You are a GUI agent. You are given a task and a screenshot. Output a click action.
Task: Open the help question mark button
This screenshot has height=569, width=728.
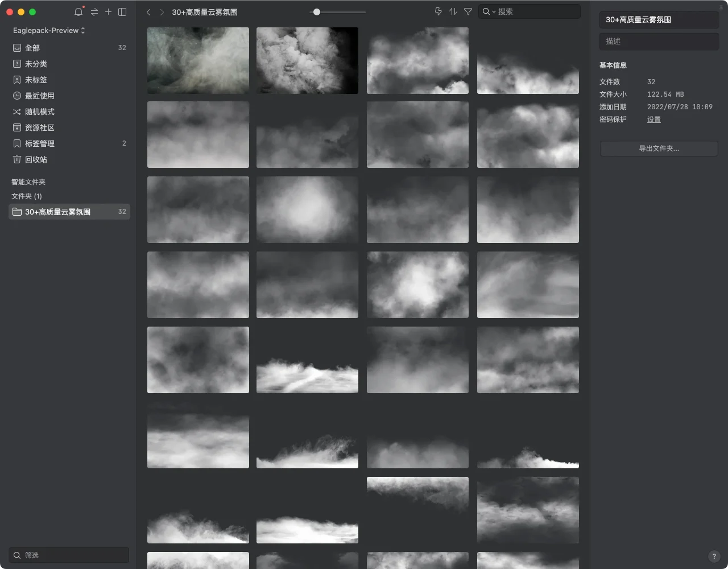click(714, 556)
